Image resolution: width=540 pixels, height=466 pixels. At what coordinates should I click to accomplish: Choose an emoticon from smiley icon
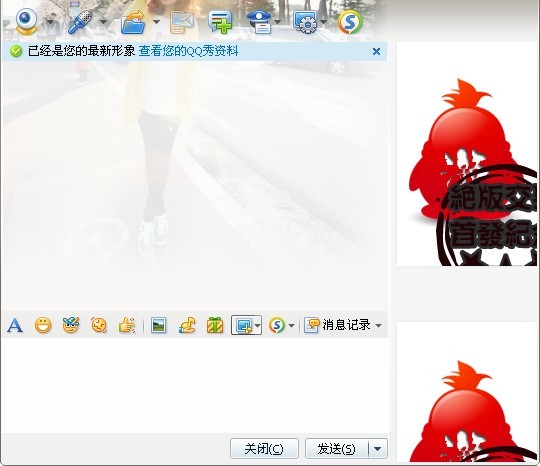[x=43, y=325]
